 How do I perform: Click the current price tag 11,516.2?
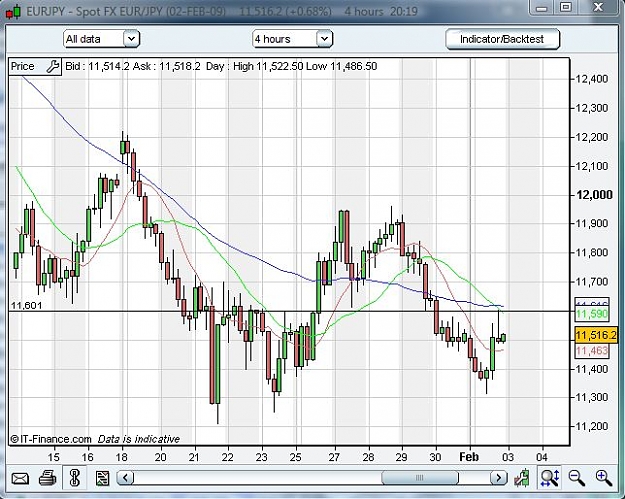coord(596,335)
